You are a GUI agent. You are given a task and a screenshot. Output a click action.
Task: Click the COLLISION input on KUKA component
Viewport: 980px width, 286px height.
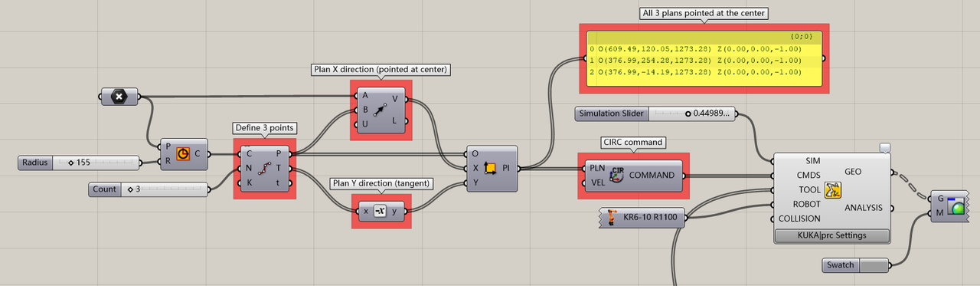click(x=799, y=219)
